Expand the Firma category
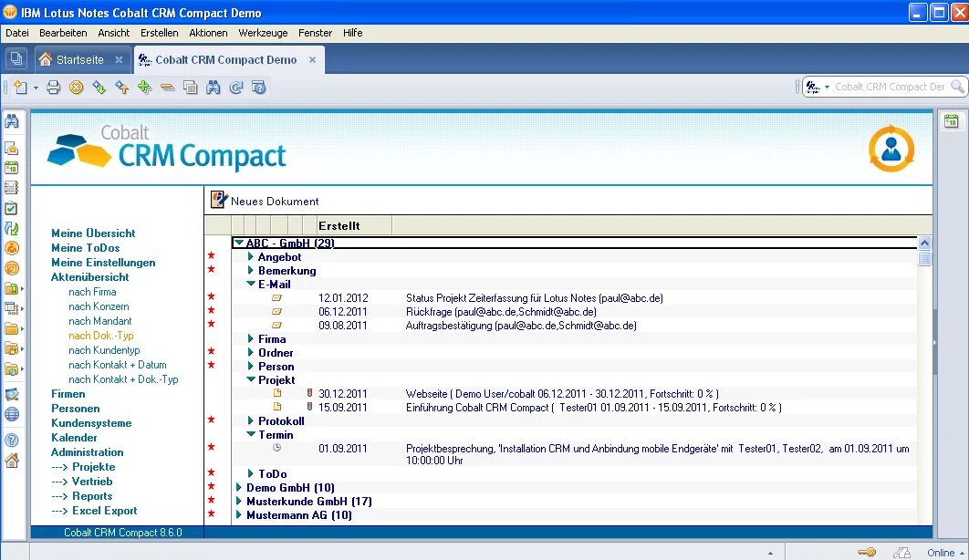This screenshot has height=560, width=969. 250,339
